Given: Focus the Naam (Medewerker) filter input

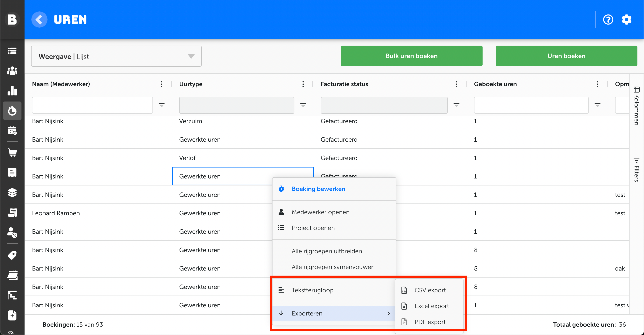Looking at the screenshot, I should (x=92, y=105).
